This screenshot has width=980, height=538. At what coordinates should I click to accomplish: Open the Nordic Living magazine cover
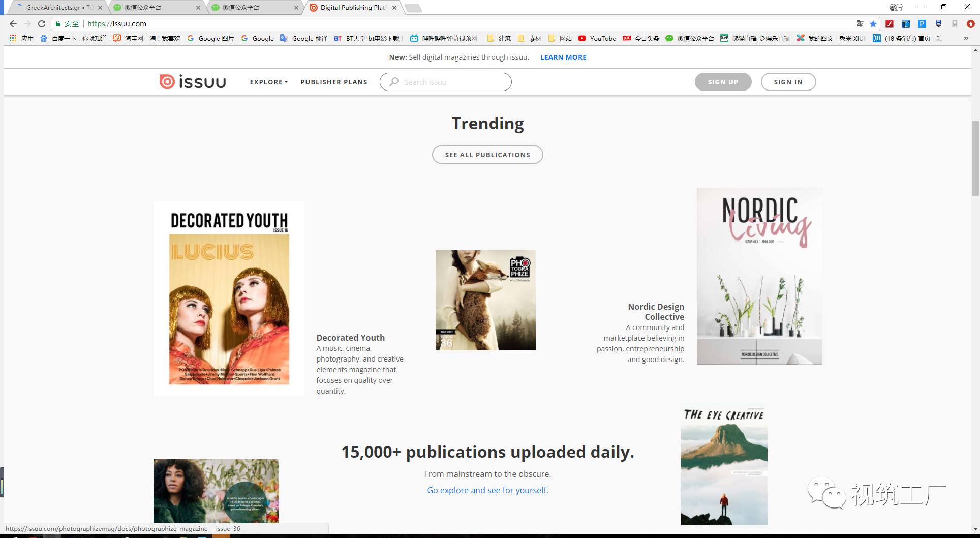(759, 276)
